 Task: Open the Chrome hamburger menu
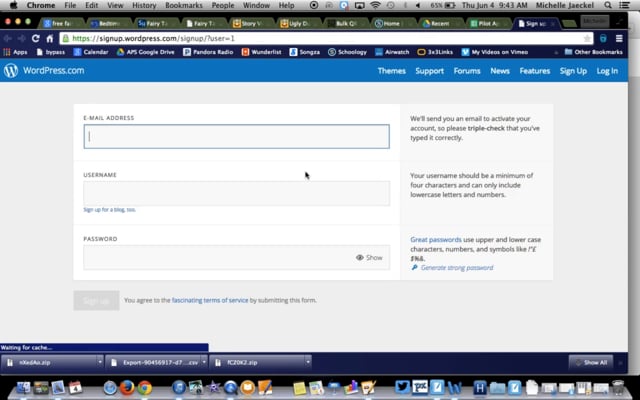pos(619,39)
